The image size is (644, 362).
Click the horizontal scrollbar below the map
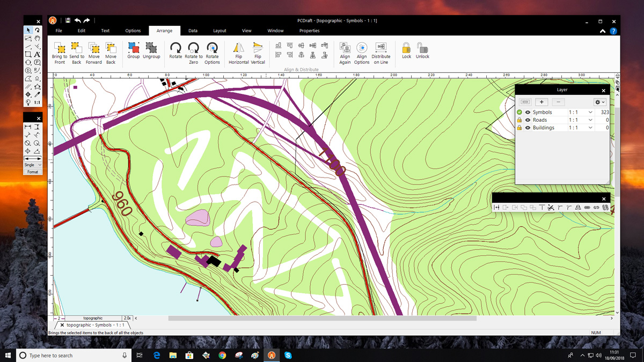coord(322,318)
